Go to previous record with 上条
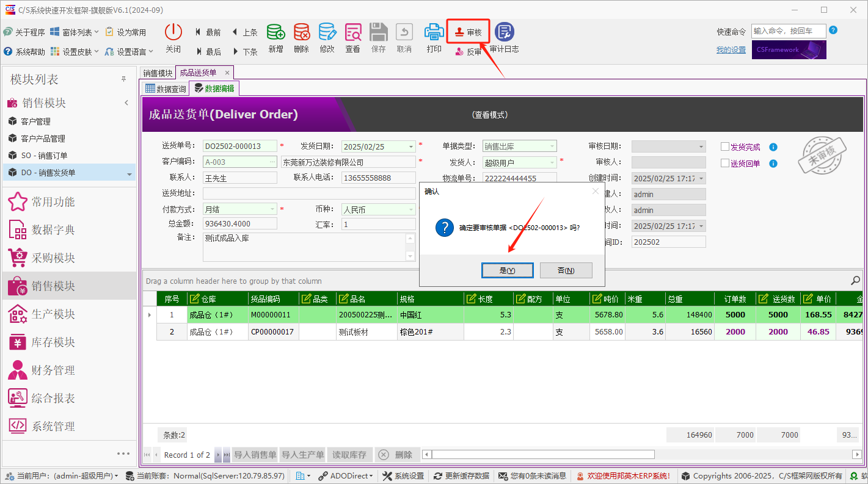Image resolution: width=868 pixels, height=484 pixels. [244, 32]
